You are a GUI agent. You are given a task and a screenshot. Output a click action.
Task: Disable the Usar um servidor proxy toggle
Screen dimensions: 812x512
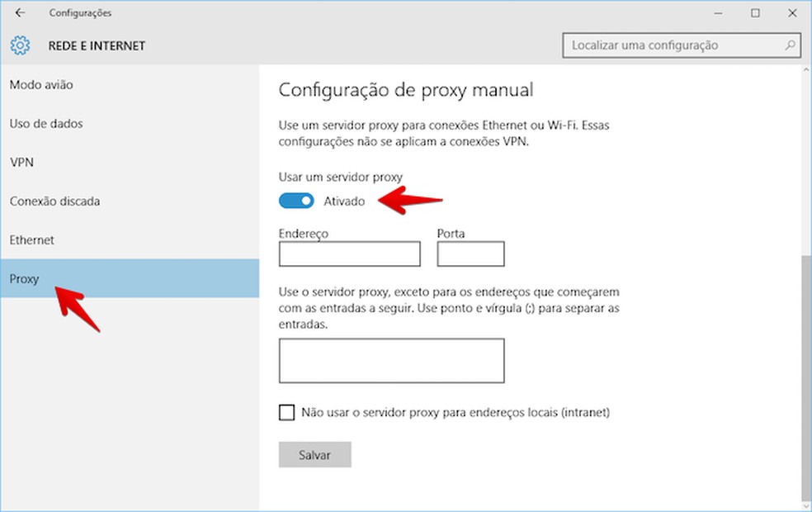[x=295, y=200]
